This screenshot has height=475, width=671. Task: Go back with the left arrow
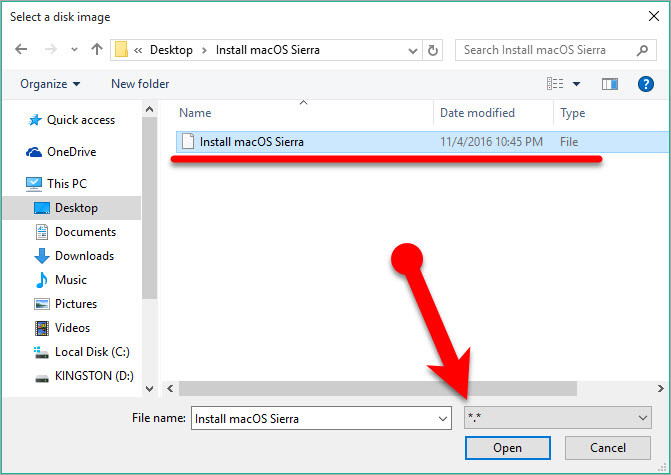coord(21,50)
